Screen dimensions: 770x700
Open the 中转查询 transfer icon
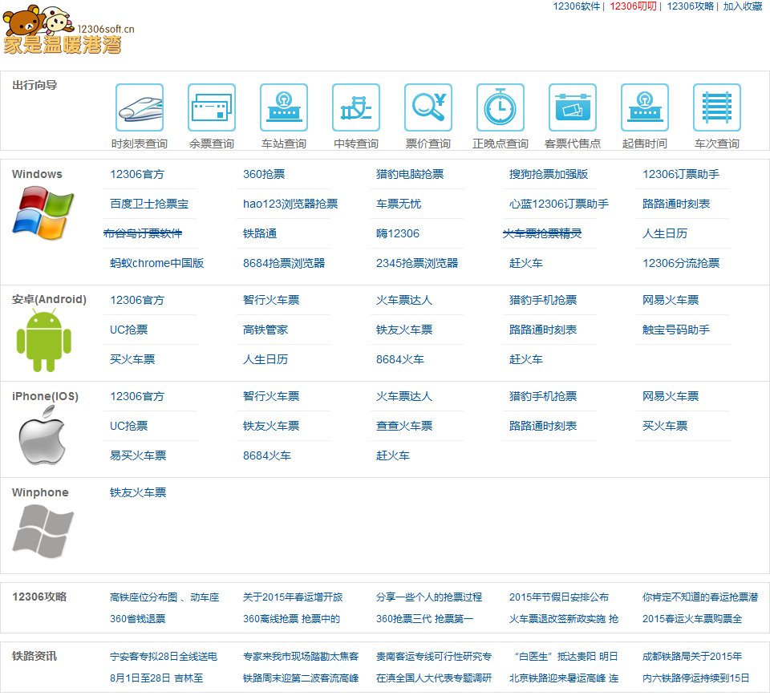(x=356, y=107)
